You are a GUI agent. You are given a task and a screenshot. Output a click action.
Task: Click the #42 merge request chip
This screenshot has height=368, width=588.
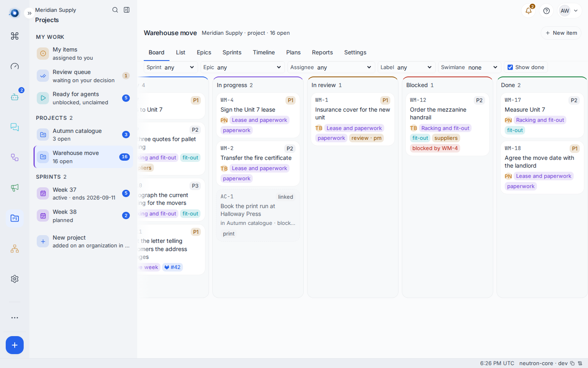(x=172, y=267)
